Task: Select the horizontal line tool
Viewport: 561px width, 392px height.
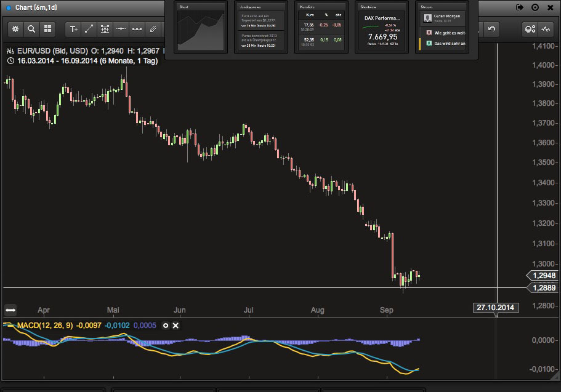Action: coord(121,29)
